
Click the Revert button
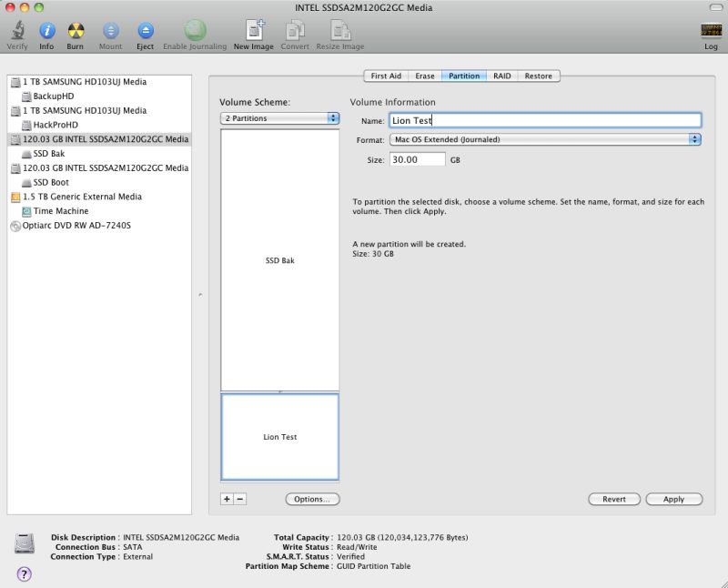tap(613, 500)
